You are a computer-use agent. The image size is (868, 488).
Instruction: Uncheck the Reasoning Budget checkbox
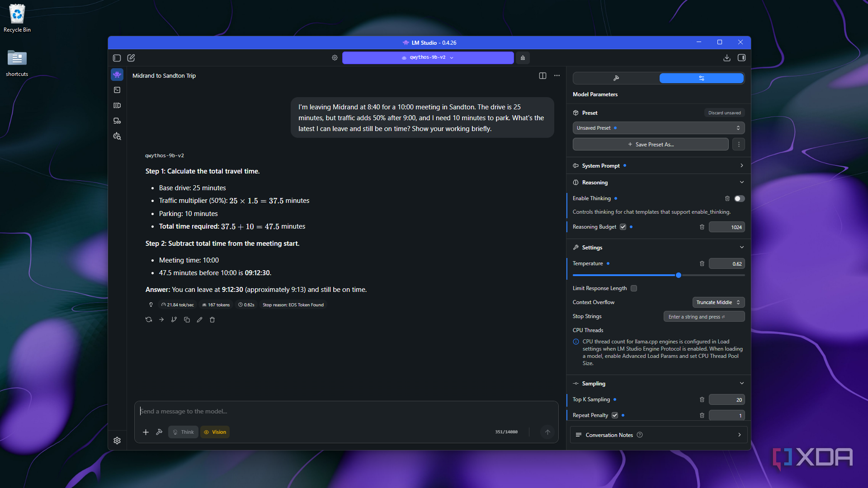point(623,227)
